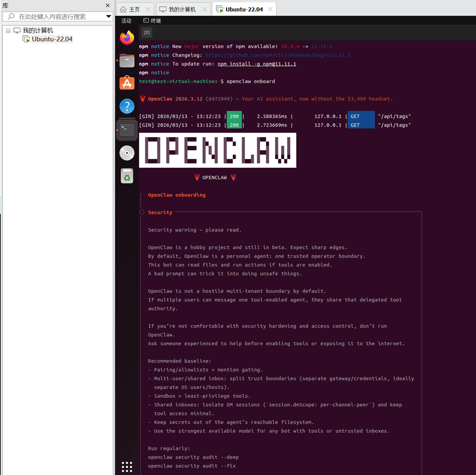Image resolution: width=476 pixels, height=475 pixels.
Task: Click the first green 200 status badge
Action: click(x=234, y=116)
